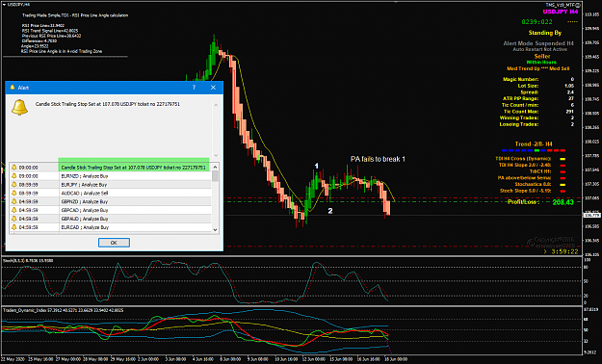Image resolution: width=602 pixels, height=364 pixels.
Task: Select 'EURJPY ; Analyze Buy' alert text
Action: click(84, 185)
